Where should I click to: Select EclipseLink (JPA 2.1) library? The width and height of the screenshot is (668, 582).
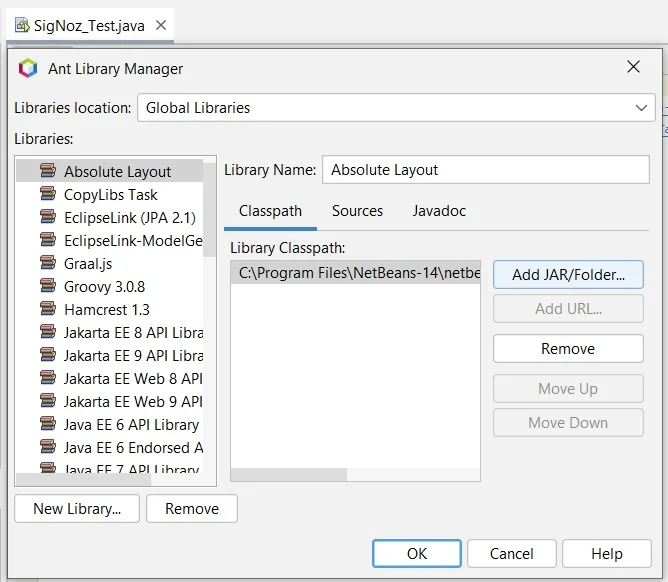coord(109,217)
